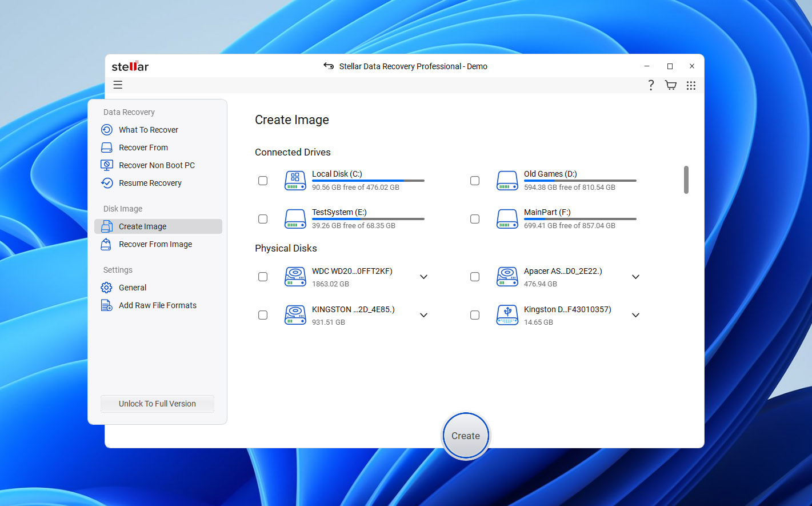This screenshot has height=506, width=812.
Task: Click the Kingston USB drive icon
Action: point(507,315)
